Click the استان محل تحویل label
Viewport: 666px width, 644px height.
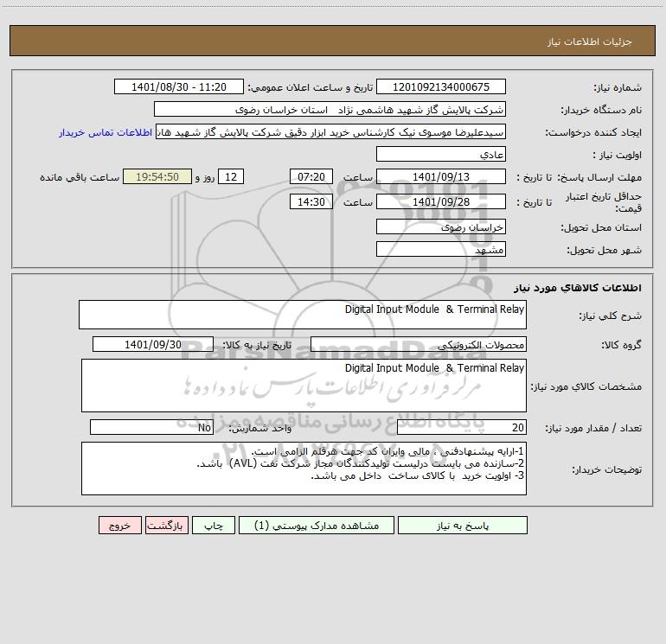(601, 227)
